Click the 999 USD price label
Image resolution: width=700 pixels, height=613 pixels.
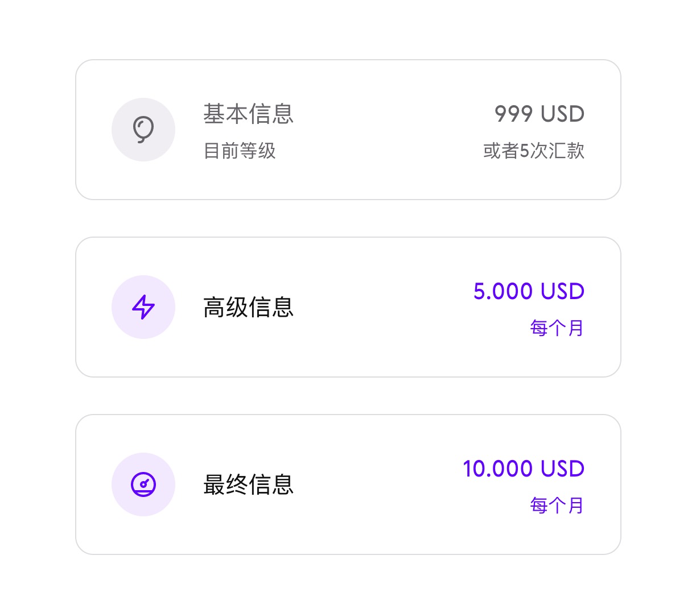538,114
